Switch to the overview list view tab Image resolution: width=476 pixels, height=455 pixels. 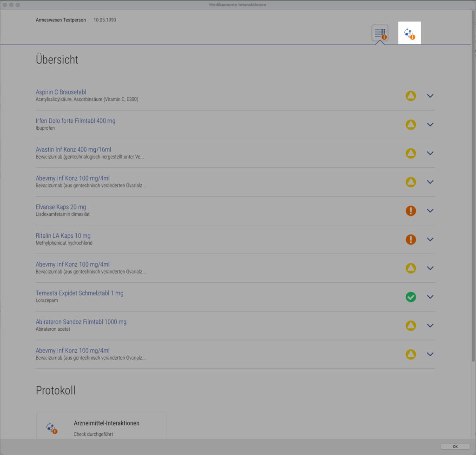click(x=380, y=33)
